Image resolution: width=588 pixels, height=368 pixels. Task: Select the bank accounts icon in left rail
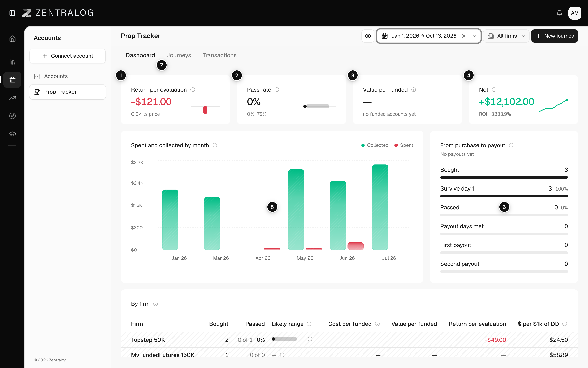[x=12, y=80]
